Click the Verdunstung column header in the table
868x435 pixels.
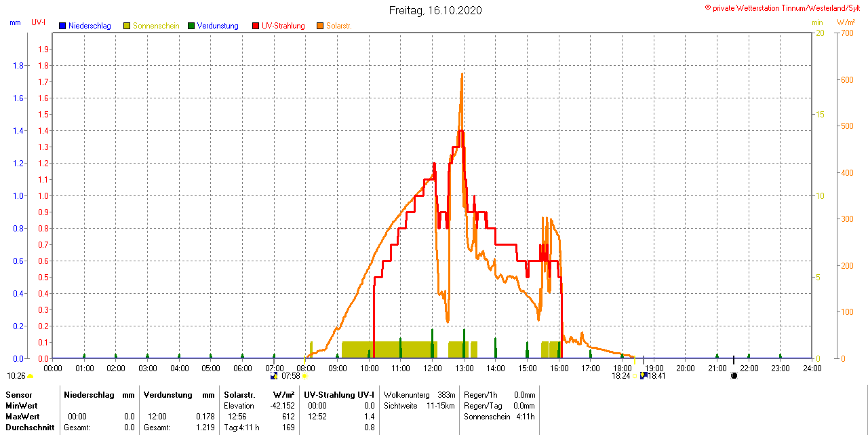tap(167, 394)
